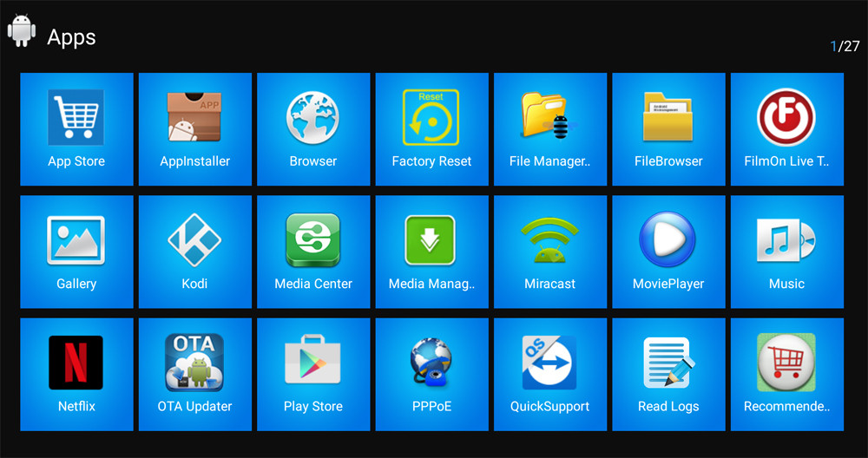Open the Gallery app
Screen dimensions: 868x458
tap(76, 251)
